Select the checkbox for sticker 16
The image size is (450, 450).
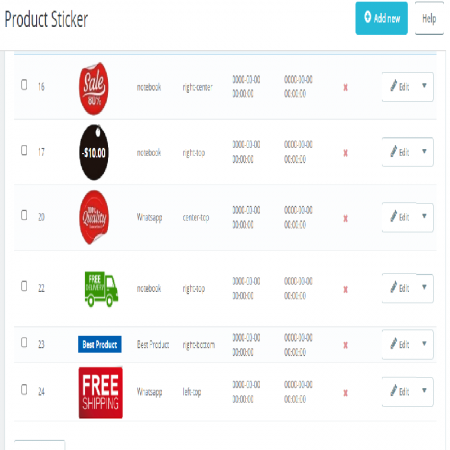(24, 85)
